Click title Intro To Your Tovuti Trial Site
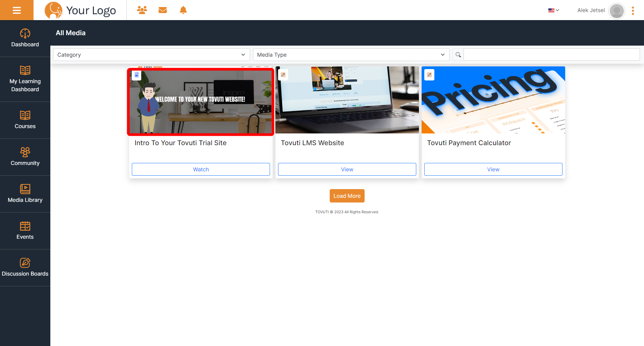 (x=180, y=143)
